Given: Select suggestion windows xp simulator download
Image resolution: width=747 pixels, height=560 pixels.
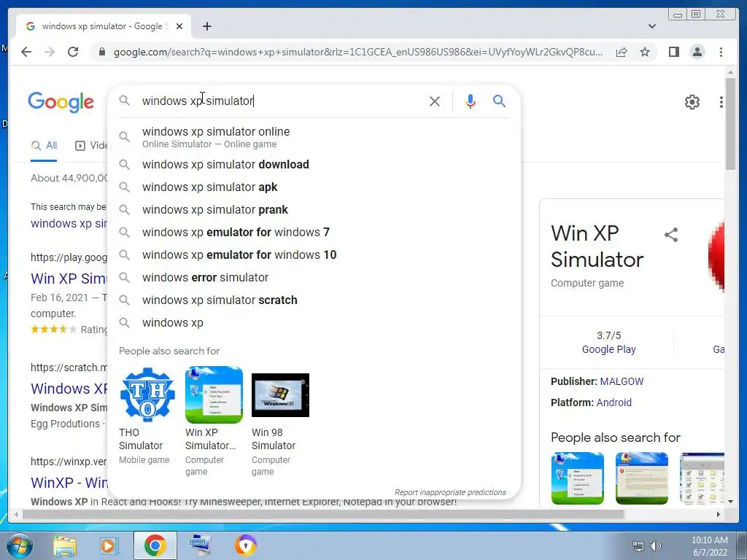Looking at the screenshot, I should point(314,164).
